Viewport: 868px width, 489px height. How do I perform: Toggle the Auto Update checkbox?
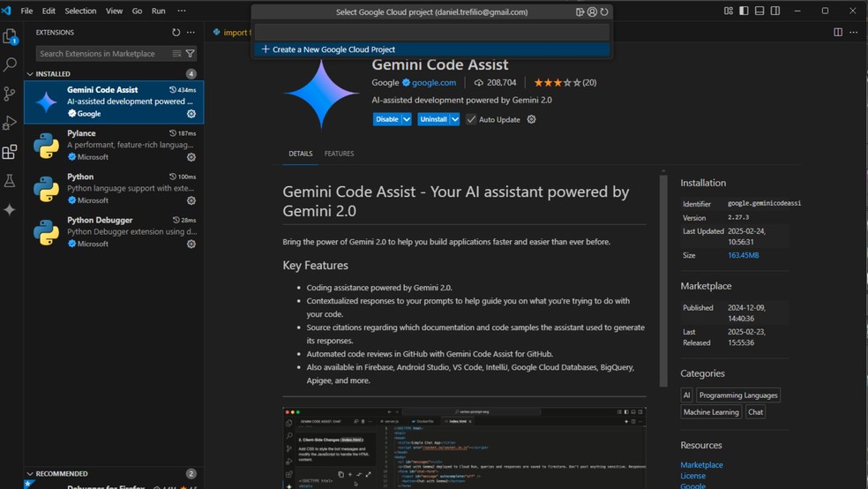(472, 119)
